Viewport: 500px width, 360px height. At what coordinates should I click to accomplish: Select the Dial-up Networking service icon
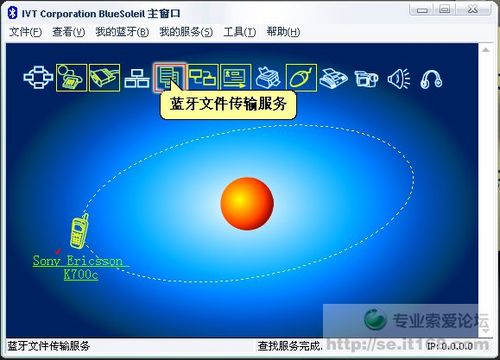click(x=71, y=78)
